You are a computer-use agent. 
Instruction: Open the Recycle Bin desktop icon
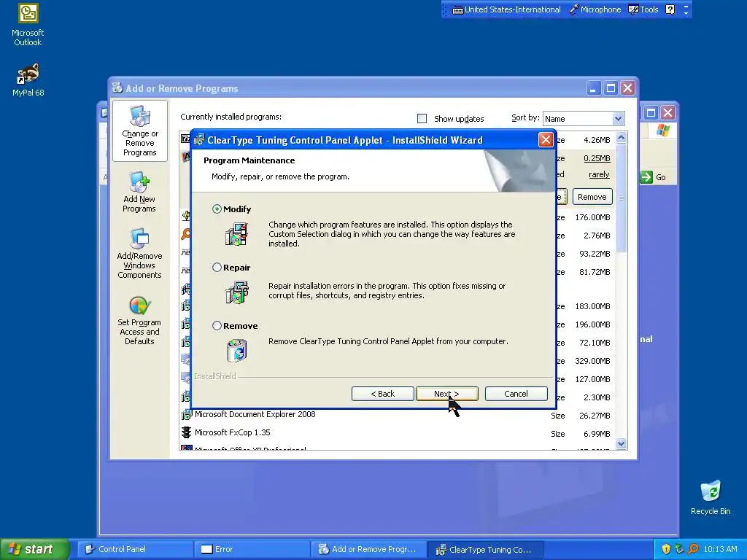coord(711,497)
